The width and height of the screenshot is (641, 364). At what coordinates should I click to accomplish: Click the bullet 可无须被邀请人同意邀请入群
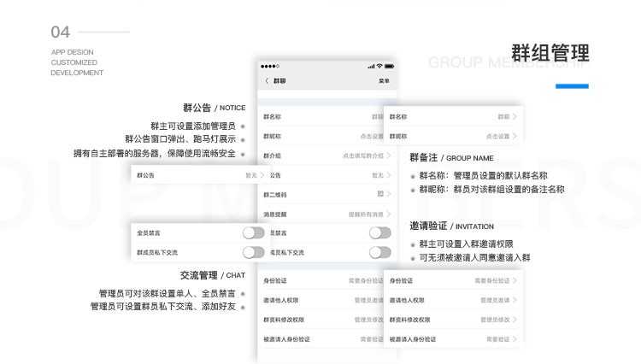474,257
